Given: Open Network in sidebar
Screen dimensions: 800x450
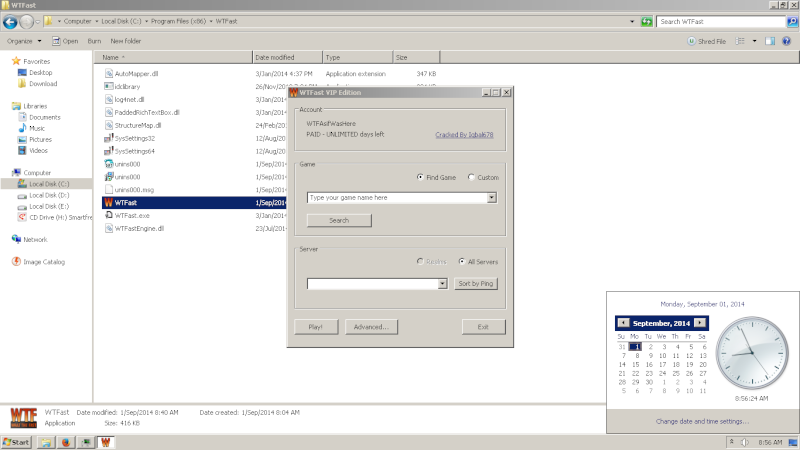Looking at the screenshot, I should (35, 239).
